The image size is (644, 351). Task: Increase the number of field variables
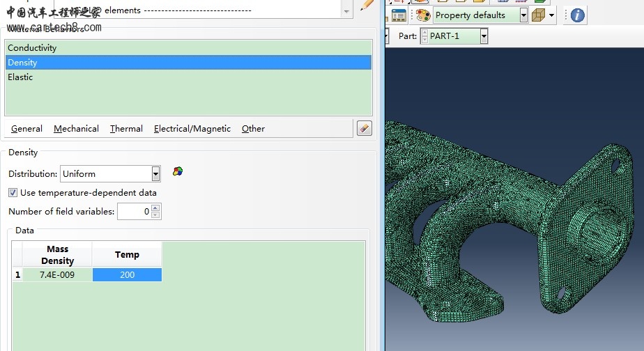click(155, 208)
